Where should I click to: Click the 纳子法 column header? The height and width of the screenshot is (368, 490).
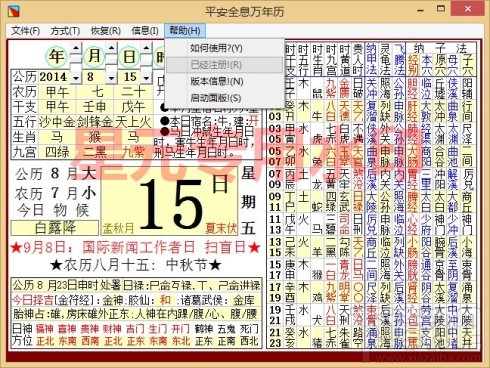(x=440, y=48)
